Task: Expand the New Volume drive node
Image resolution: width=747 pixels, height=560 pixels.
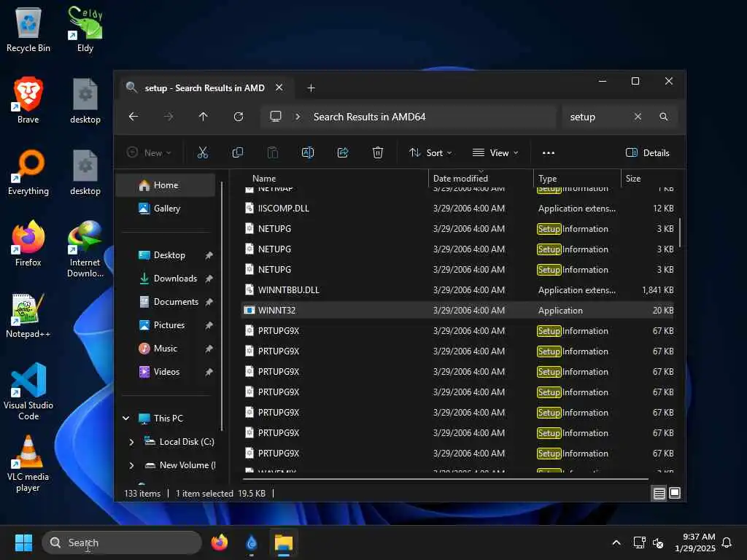Action: click(131, 465)
